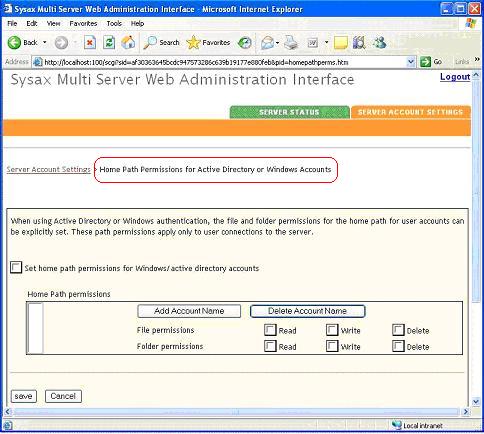The height and width of the screenshot is (434, 484).
Task: Click the vertical scrollbar down arrow
Action: 476,402
